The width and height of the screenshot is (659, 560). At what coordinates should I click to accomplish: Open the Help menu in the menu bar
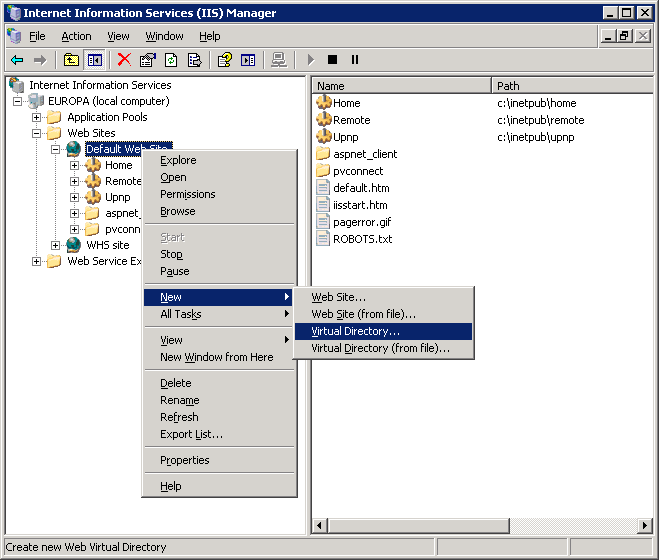tap(209, 37)
